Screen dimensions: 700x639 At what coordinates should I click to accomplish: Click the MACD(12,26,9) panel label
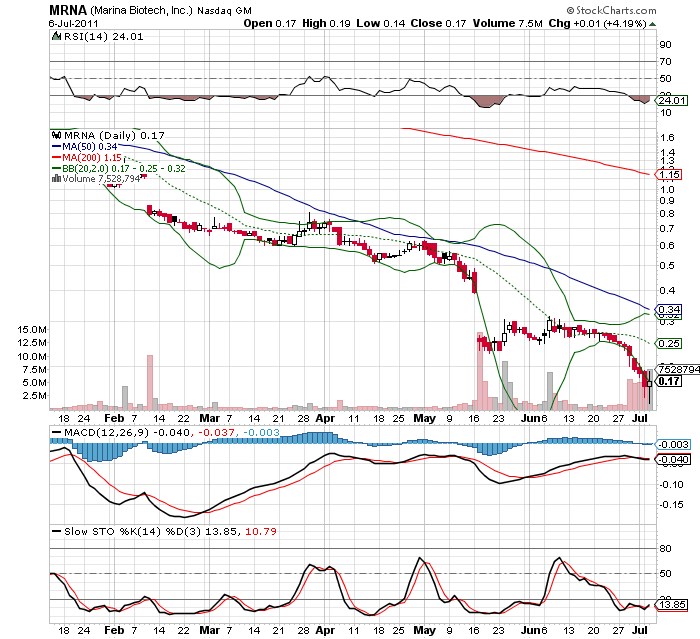tap(106, 432)
